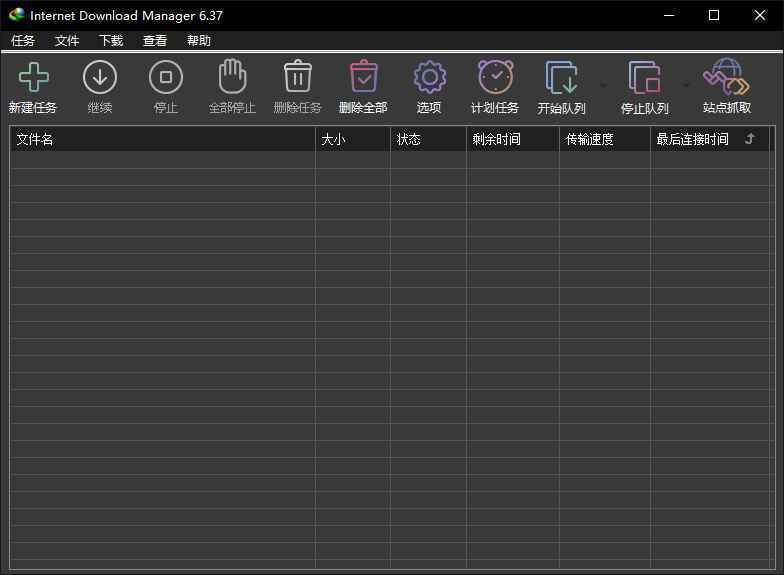Image resolution: width=784 pixels, height=575 pixels.
Task: Expand the dropdown arrow beside 开始队列
Action: click(603, 86)
